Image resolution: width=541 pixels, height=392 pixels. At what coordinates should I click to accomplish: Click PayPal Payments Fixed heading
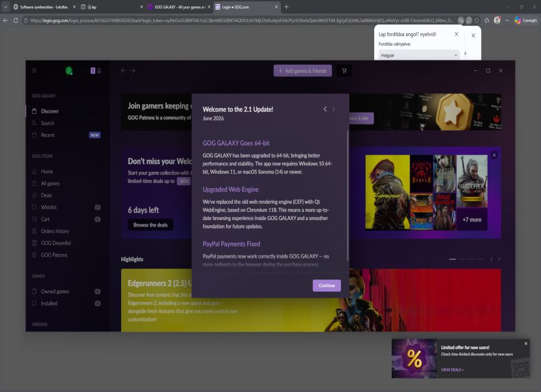(231, 244)
